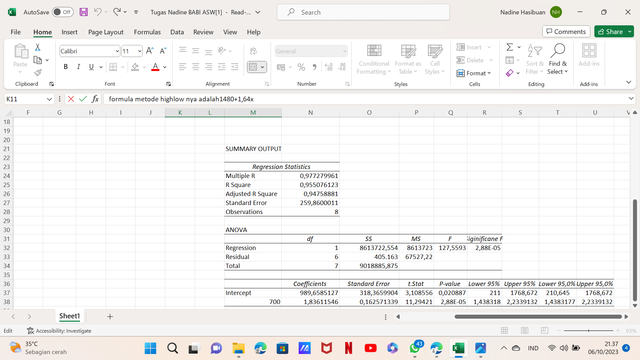The image size is (640, 360).
Task: Click Decrease Indent icon
Action: pos(222,67)
